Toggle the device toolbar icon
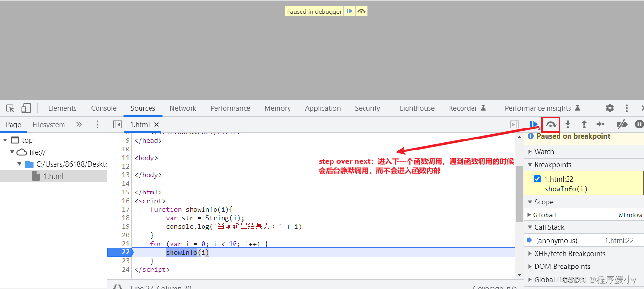 [x=26, y=108]
